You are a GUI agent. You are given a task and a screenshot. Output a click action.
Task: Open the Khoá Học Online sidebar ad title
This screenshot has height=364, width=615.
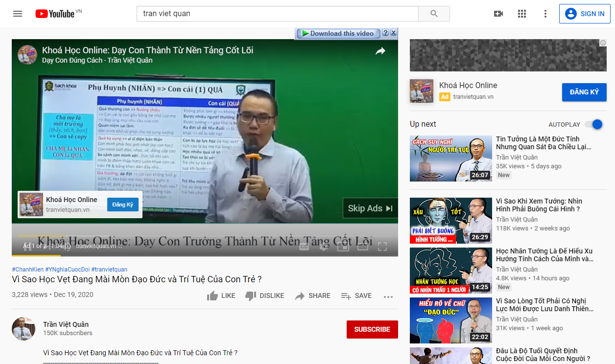468,85
